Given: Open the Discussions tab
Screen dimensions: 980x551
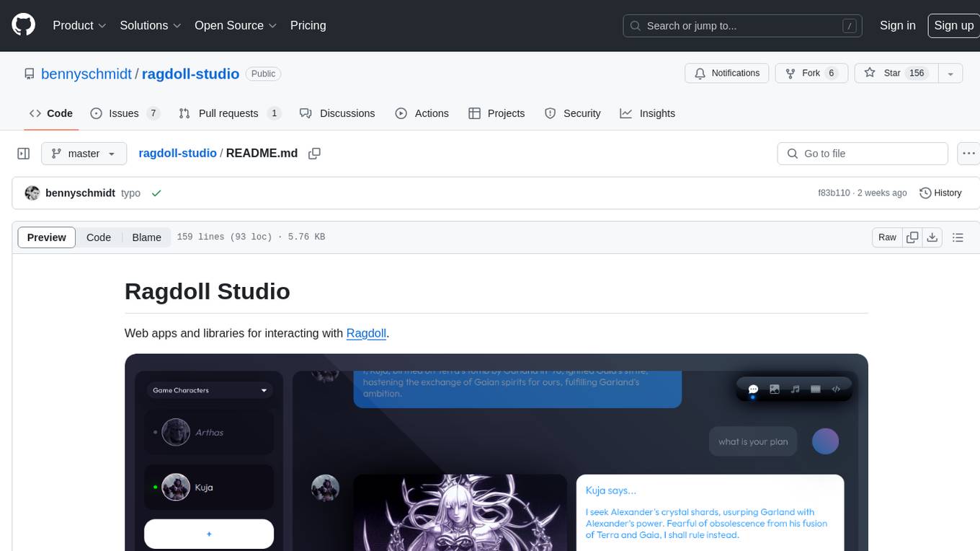Looking at the screenshot, I should (337, 113).
